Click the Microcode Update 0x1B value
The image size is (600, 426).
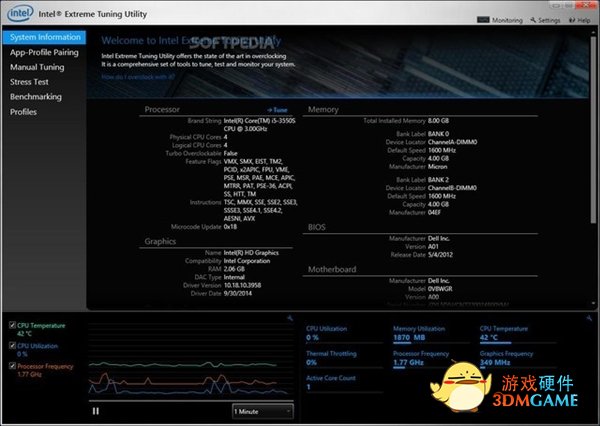point(230,227)
